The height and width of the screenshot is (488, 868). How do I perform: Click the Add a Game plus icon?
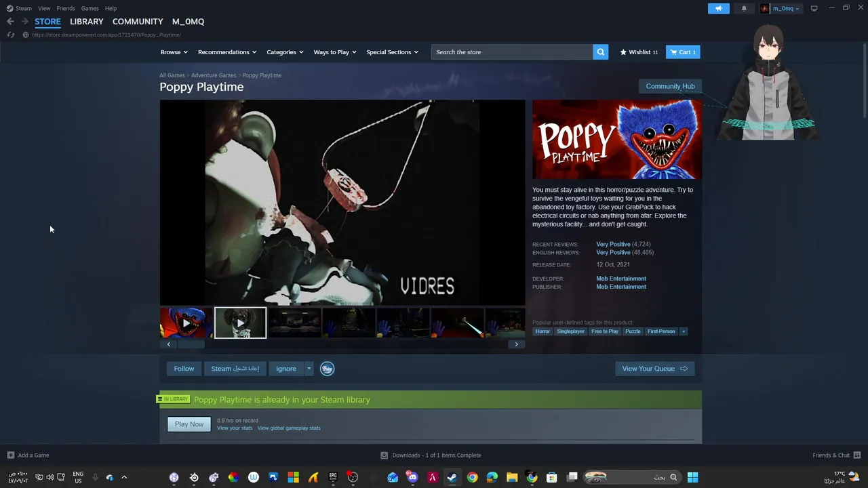[x=10, y=455]
